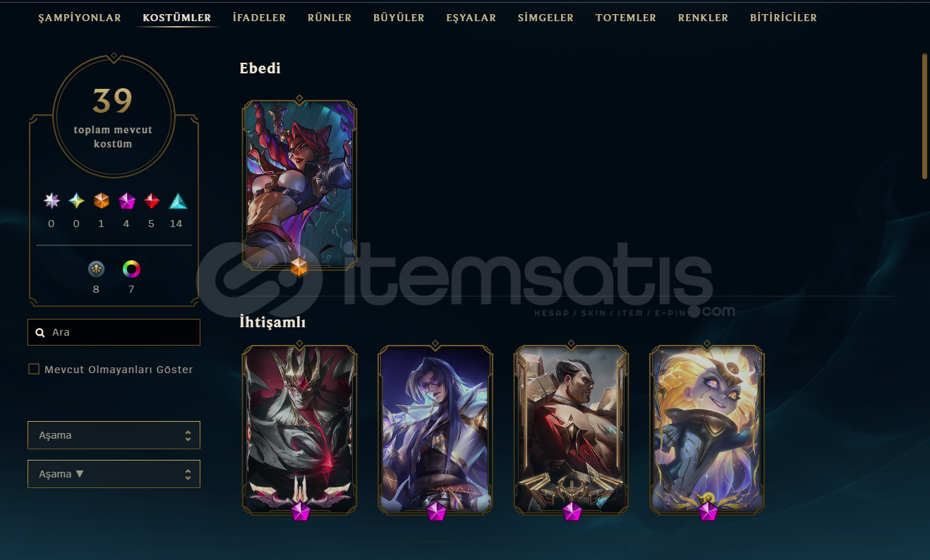This screenshot has width=930, height=560.
Task: Click the yellow-green star rarity gem icon
Action: pyautogui.click(x=76, y=202)
